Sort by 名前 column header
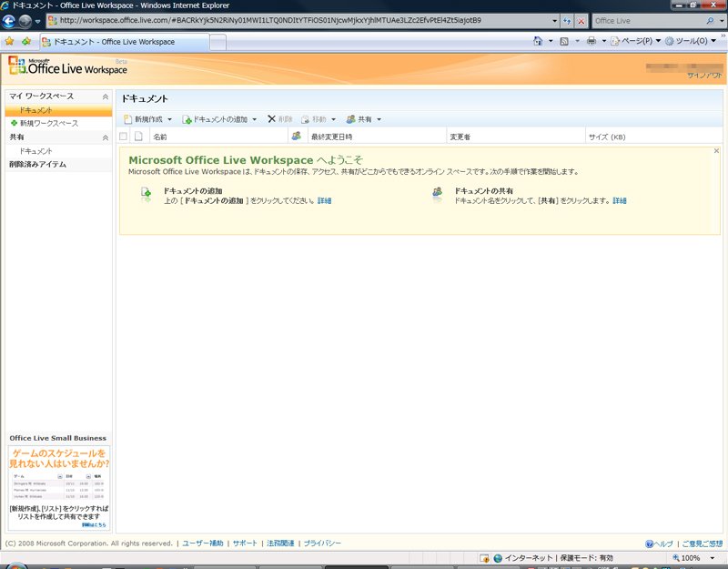 [x=160, y=137]
